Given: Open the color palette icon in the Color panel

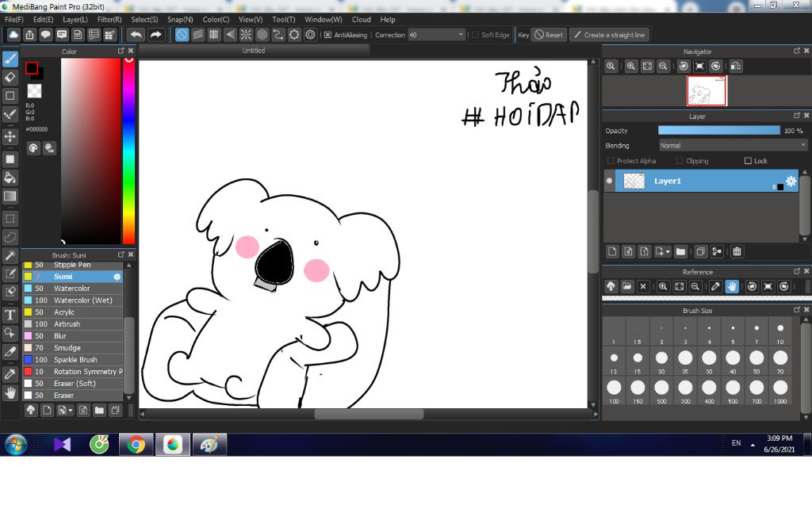Looking at the screenshot, I should click(33, 148).
